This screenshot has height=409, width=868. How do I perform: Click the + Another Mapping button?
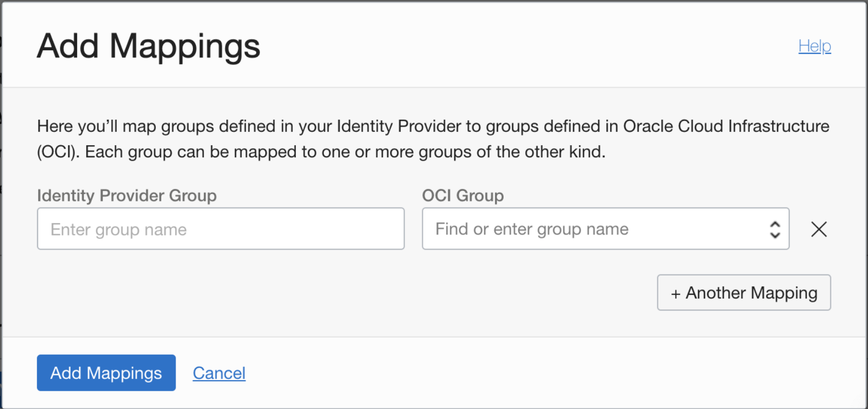pos(743,292)
